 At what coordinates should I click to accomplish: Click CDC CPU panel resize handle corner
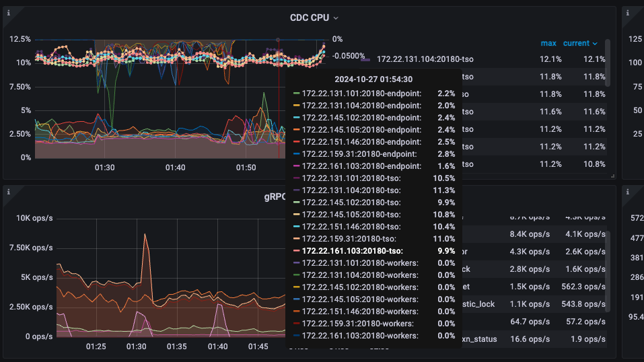(x=612, y=176)
